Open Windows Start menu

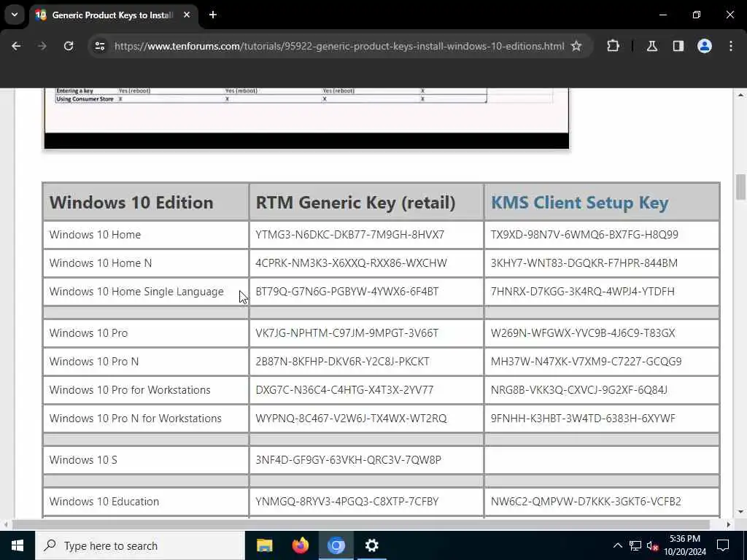pyautogui.click(x=18, y=545)
